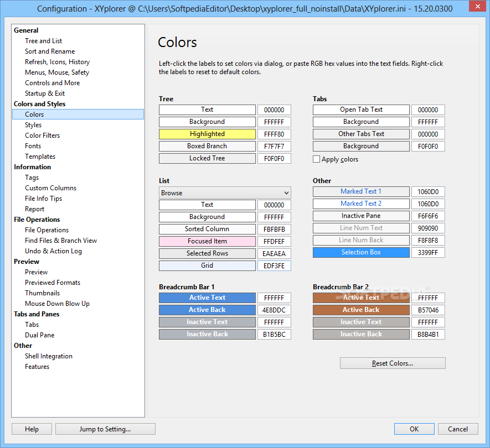Select Mouse Down Blow Up
The height and width of the screenshot is (448, 490).
pos(57,304)
